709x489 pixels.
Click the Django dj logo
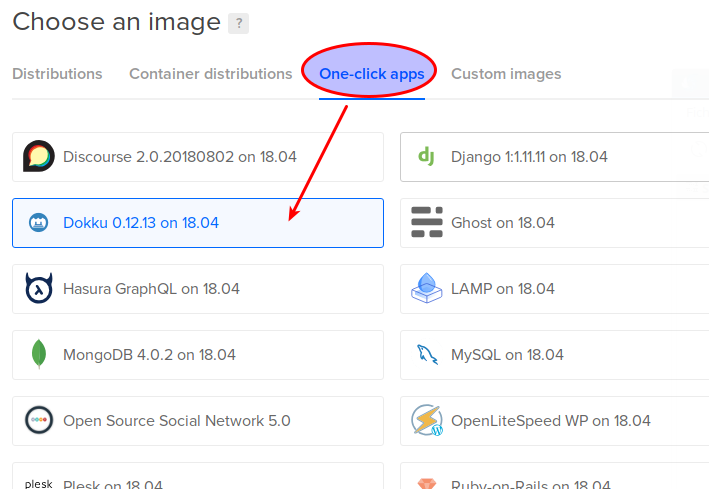pyautogui.click(x=426, y=157)
